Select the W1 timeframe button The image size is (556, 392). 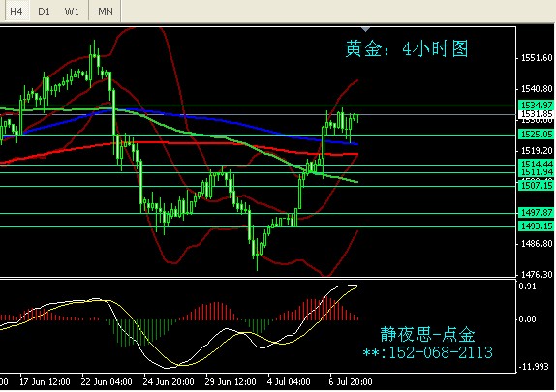pyautogui.click(x=72, y=11)
